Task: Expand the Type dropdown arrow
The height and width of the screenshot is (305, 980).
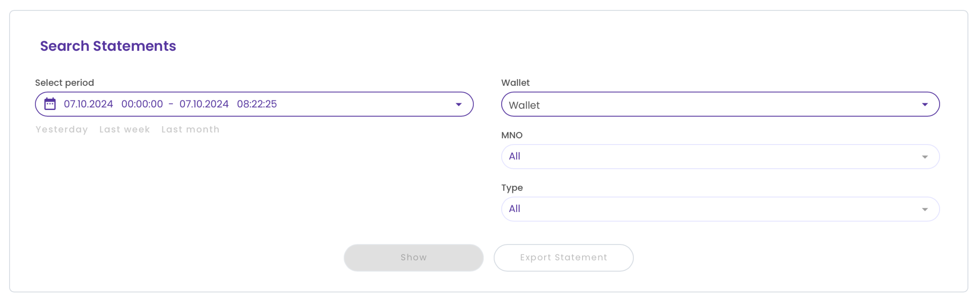Action: (x=924, y=209)
